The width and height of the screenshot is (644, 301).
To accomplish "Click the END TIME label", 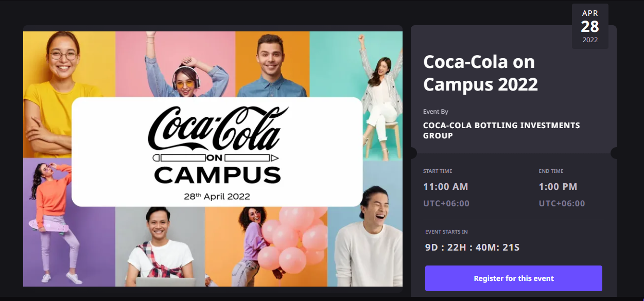I will (x=551, y=171).
